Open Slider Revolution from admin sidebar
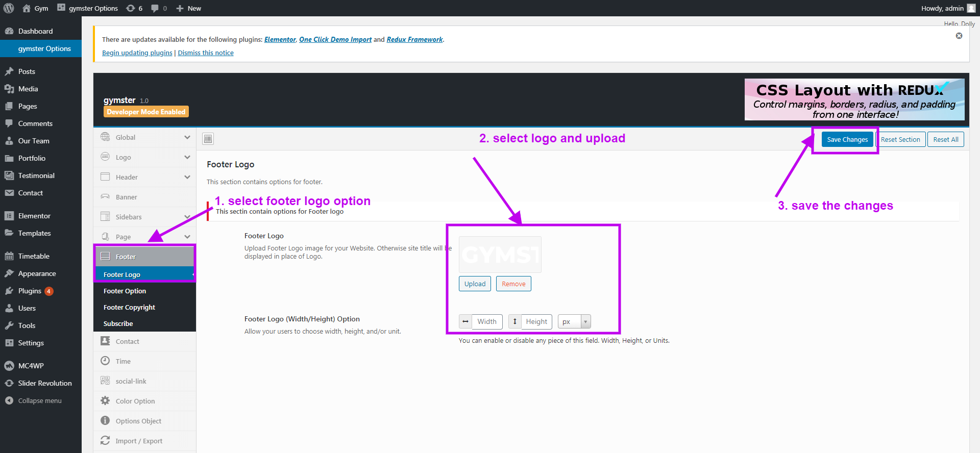The image size is (980, 453). coord(44,383)
